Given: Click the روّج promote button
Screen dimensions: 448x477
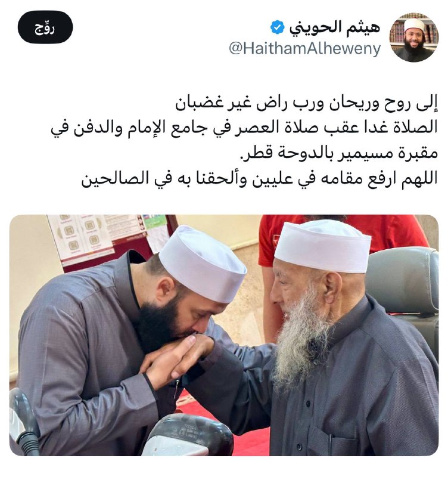Looking at the screenshot, I should pyautogui.click(x=45, y=27).
